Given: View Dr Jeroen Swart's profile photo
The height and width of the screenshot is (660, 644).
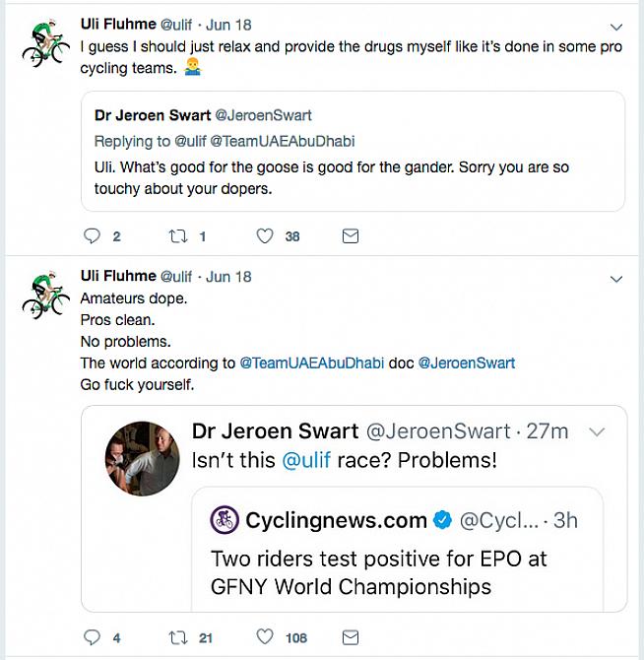Looking at the screenshot, I should pos(143,458).
